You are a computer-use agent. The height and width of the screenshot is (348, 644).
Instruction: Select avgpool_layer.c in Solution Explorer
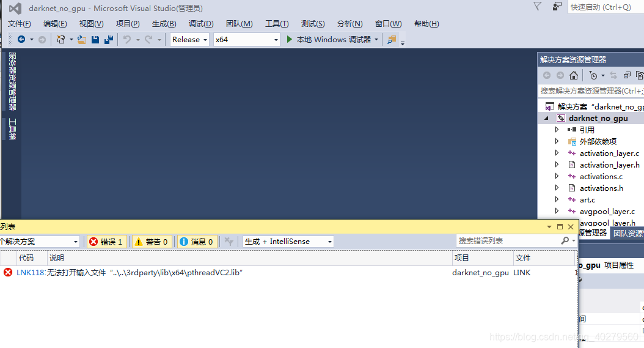pos(607,212)
